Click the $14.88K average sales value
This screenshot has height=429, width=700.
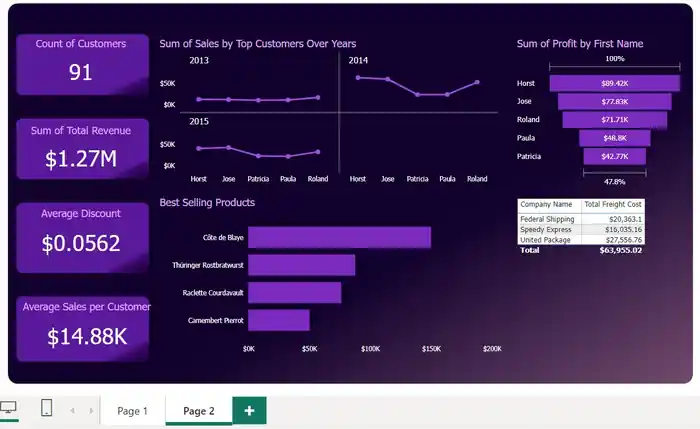tap(87, 337)
